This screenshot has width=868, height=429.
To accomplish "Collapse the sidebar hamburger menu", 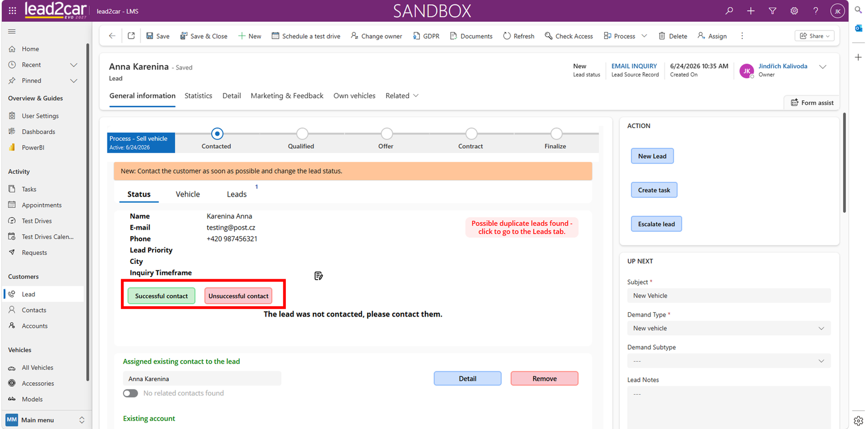I will coord(12,31).
